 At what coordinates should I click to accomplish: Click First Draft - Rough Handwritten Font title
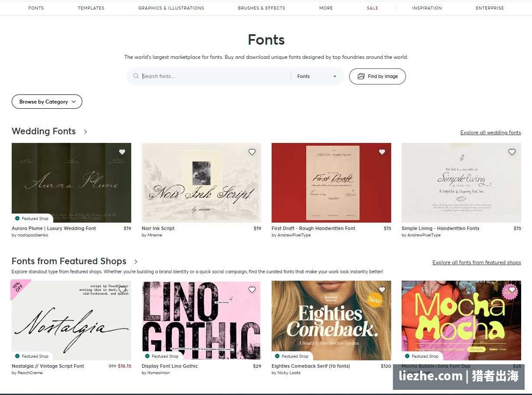click(313, 228)
